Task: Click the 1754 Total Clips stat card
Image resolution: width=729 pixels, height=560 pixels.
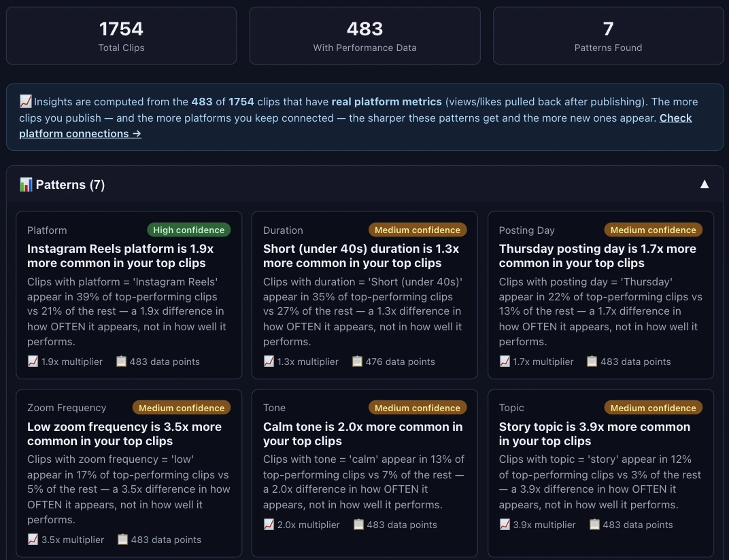Action: click(x=121, y=36)
